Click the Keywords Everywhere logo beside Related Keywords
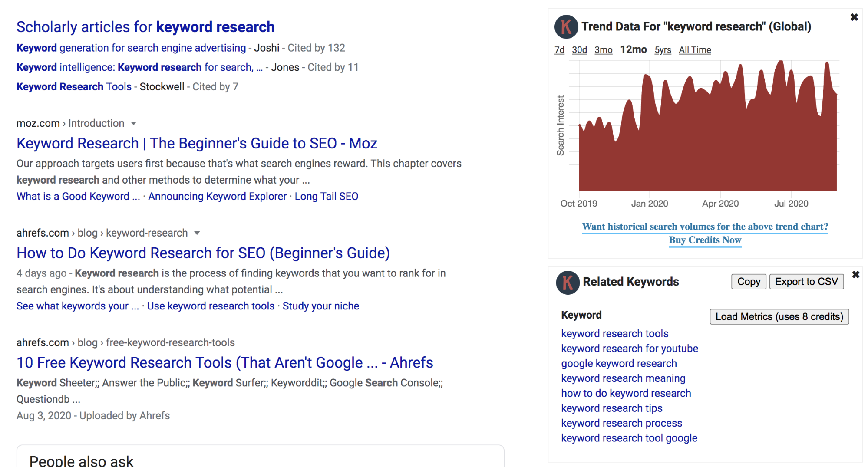 [x=568, y=283]
